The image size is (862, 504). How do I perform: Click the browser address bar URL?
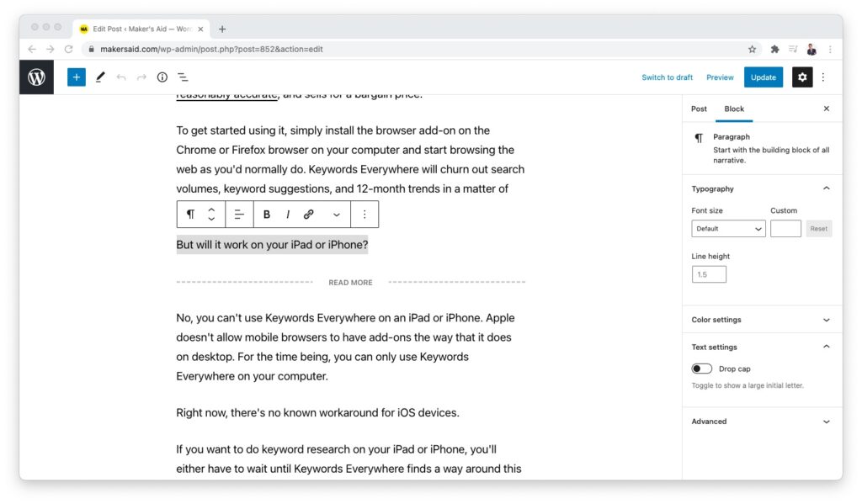click(x=211, y=49)
